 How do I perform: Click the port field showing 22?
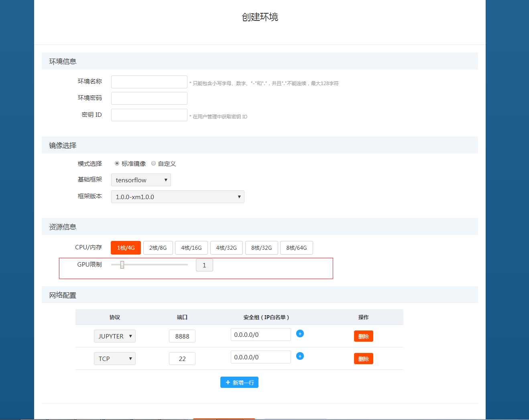(182, 359)
